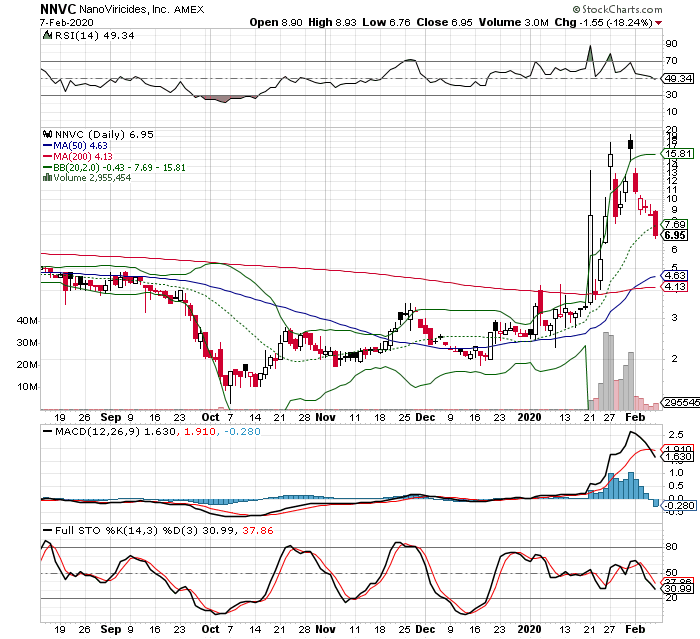Click the NanoViricides, Inc. company name
The width and height of the screenshot is (700, 639).
click(x=125, y=9)
